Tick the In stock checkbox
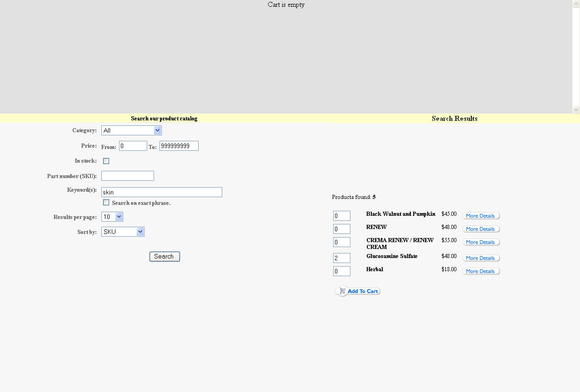The height and width of the screenshot is (392, 580). pos(106,161)
